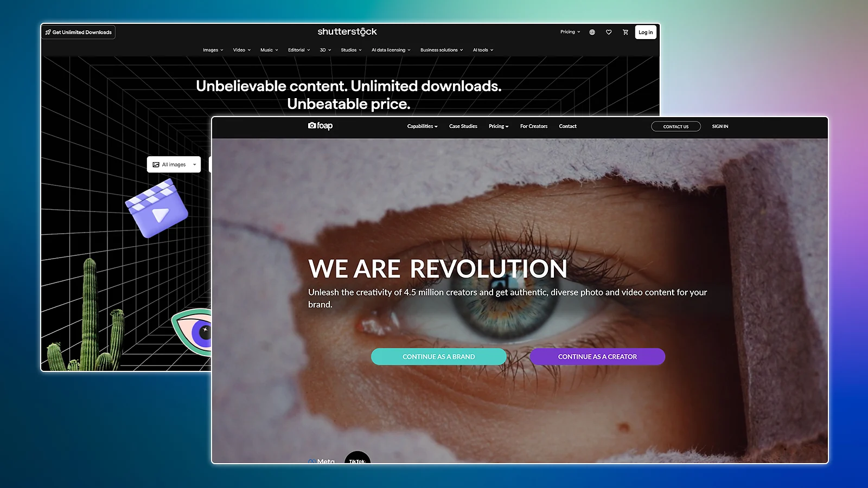Expand the Pricing dropdown in Shutterstock header

(x=570, y=32)
